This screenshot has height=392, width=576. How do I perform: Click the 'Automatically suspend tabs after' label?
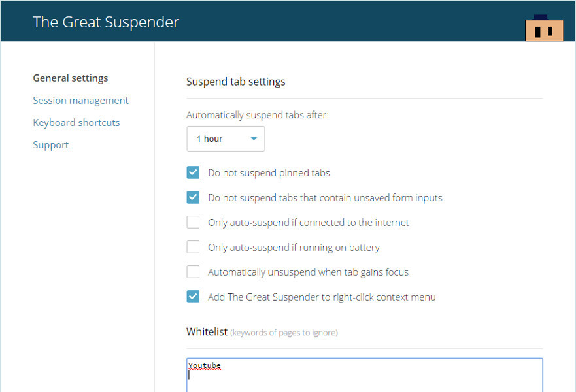tap(257, 114)
